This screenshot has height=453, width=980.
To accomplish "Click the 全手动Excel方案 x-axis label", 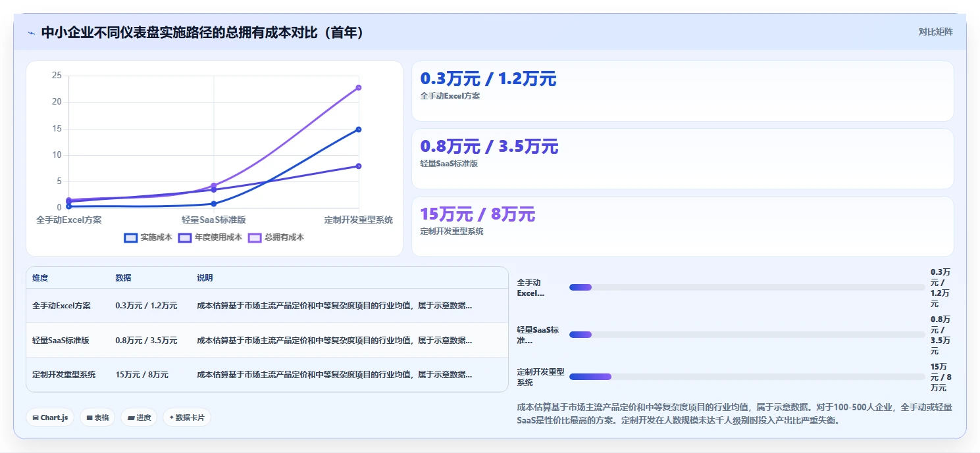I will pyautogui.click(x=69, y=220).
